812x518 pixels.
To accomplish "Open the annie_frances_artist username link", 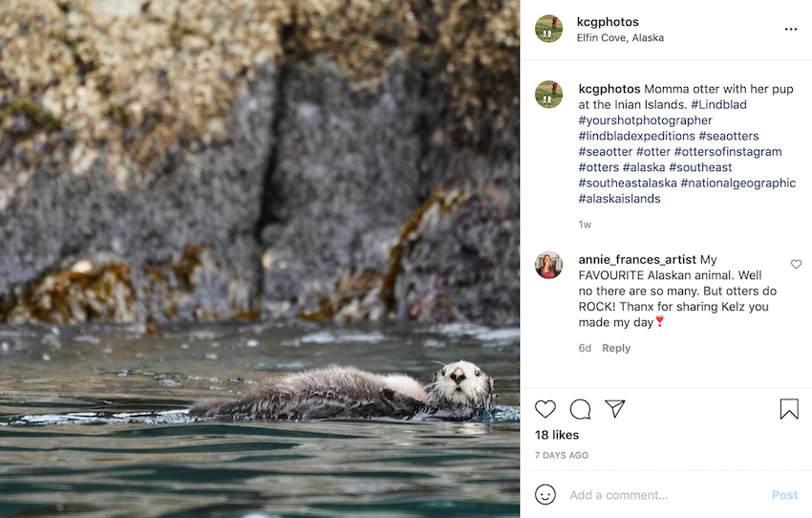I will [637, 259].
